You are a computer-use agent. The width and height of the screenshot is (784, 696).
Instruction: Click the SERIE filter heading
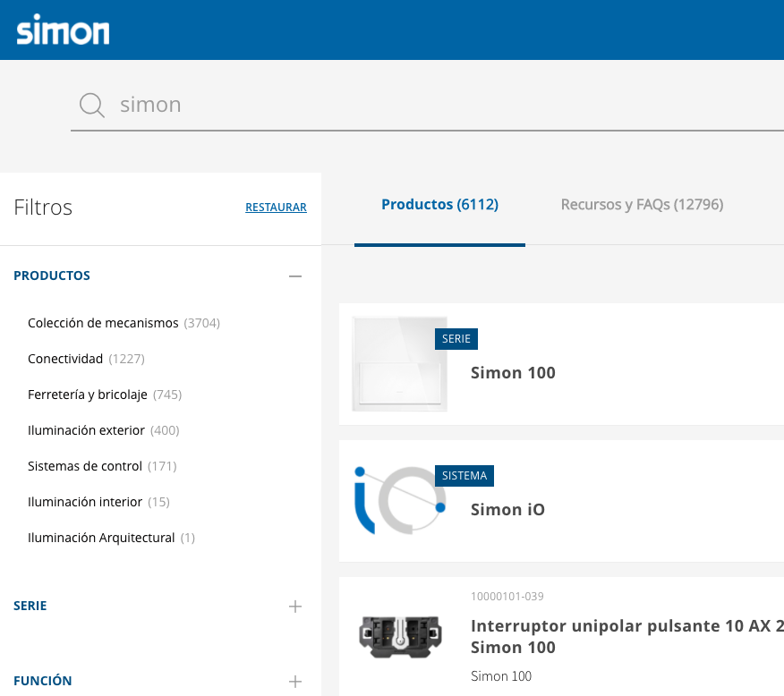click(30, 606)
